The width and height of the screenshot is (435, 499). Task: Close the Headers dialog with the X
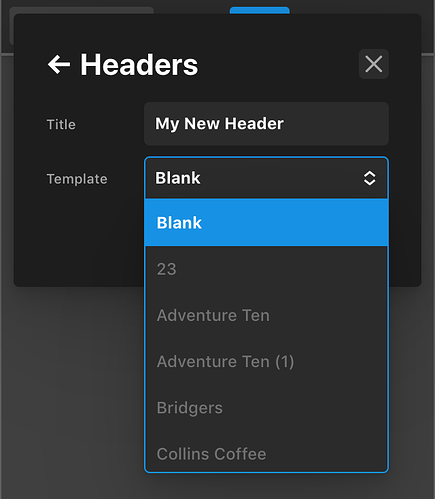[373, 64]
